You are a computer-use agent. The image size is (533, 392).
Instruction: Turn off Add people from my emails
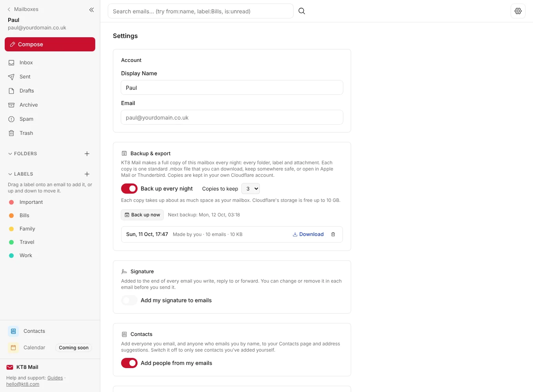[129, 363]
